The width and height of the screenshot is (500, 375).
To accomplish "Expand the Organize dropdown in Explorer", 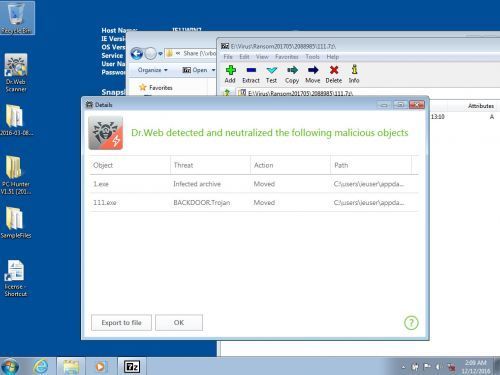I will [x=152, y=70].
